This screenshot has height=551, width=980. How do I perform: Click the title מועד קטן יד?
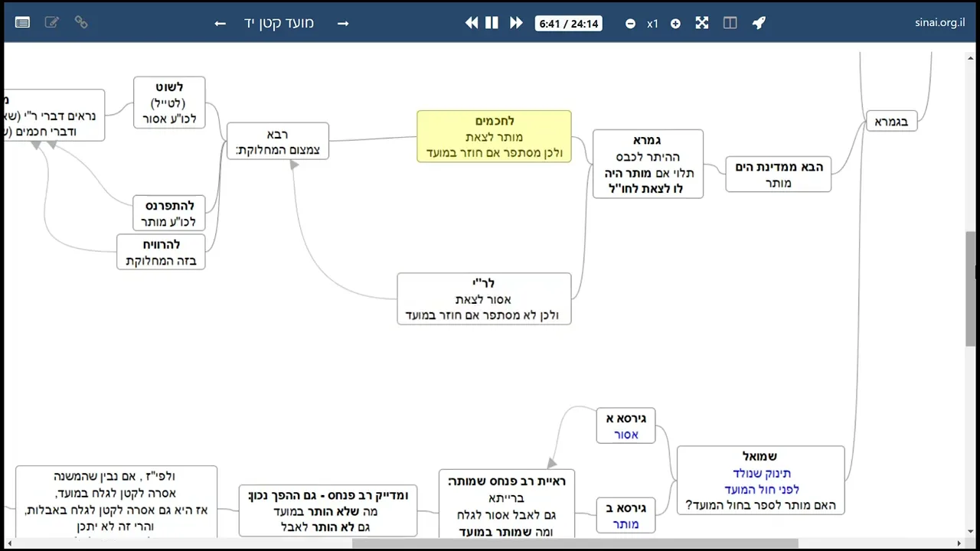click(279, 23)
